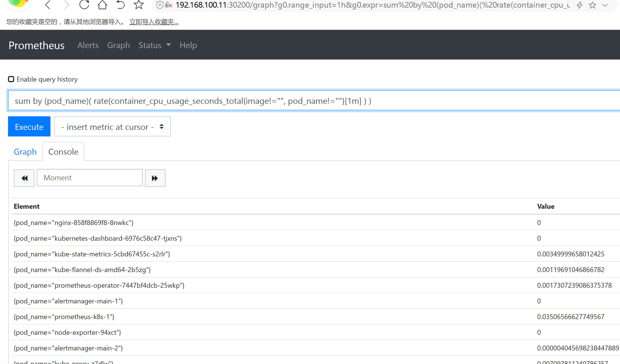Open the Help navigation item
This screenshot has height=364, width=620.
(188, 45)
